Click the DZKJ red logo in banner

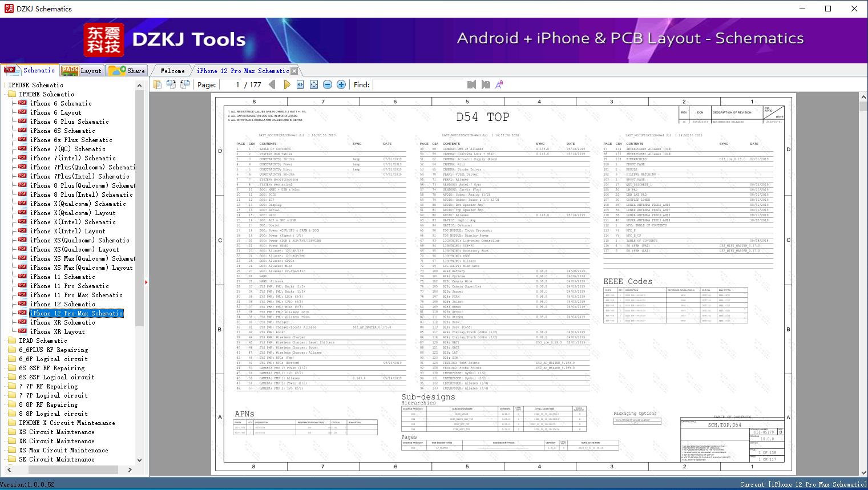tap(104, 39)
